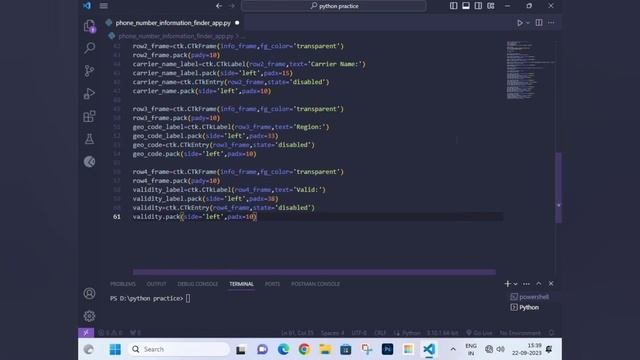Click the code minimap preview
This screenshot has width=640, height=360.
coord(530,70)
